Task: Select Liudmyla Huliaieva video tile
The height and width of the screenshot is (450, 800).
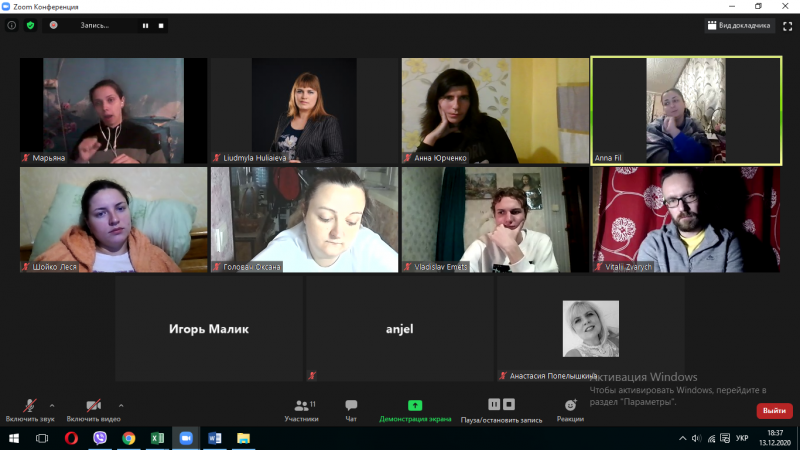Action: click(x=305, y=111)
